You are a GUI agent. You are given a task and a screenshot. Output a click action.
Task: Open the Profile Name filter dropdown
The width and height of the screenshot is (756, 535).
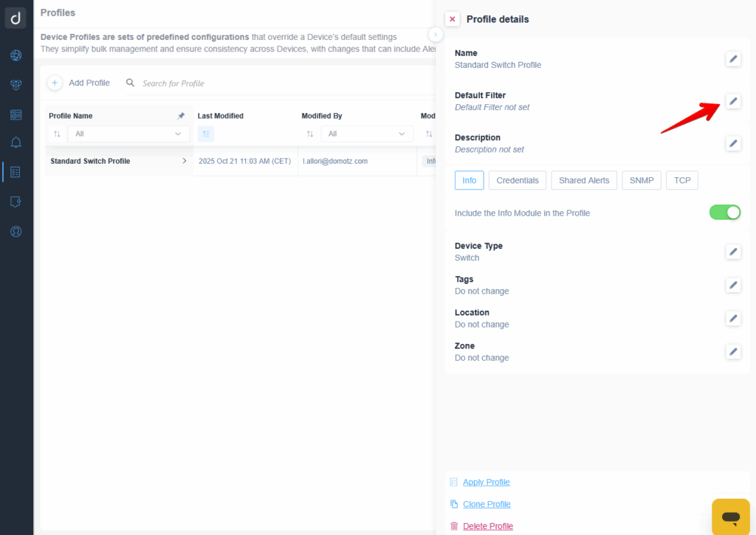coord(128,134)
